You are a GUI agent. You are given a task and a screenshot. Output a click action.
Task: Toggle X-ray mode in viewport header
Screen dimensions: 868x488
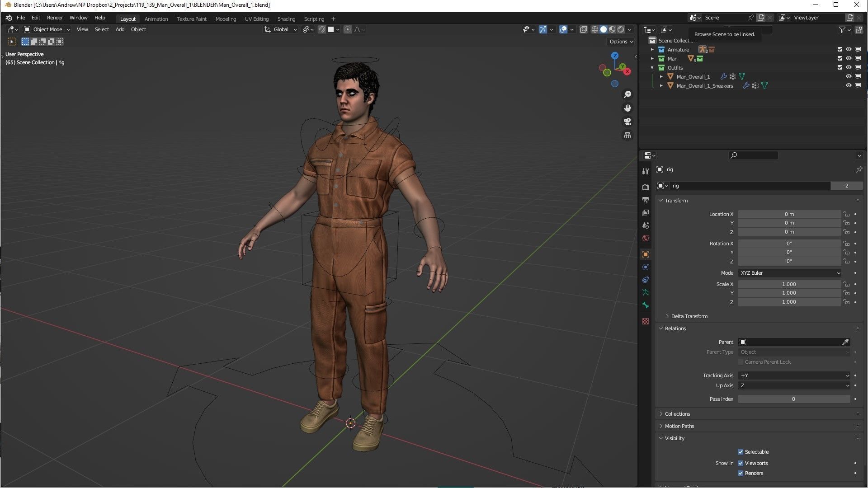[x=584, y=29]
